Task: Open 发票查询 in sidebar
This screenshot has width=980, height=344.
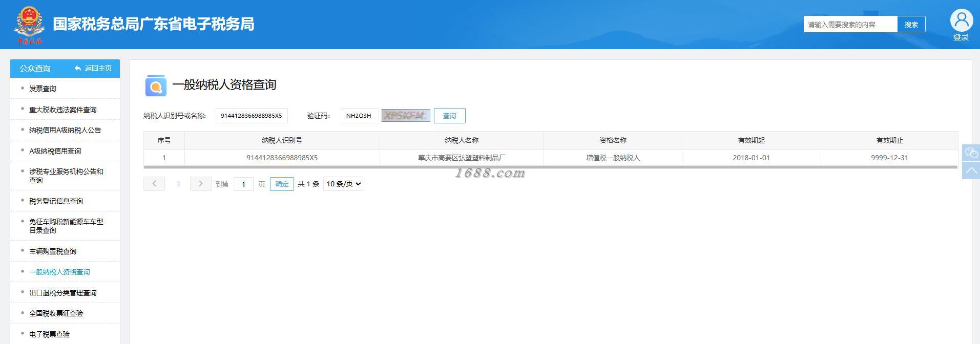Action: point(43,89)
